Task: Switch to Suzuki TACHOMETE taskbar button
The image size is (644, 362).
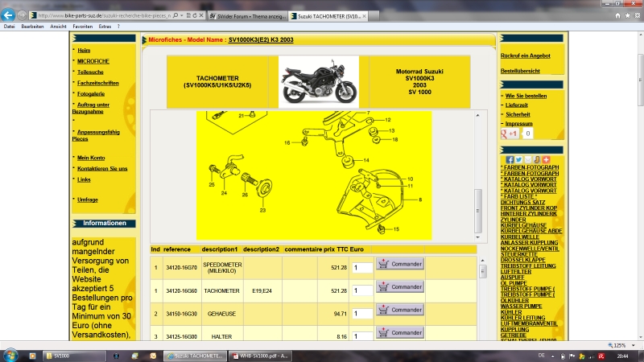Action: [x=195, y=356]
